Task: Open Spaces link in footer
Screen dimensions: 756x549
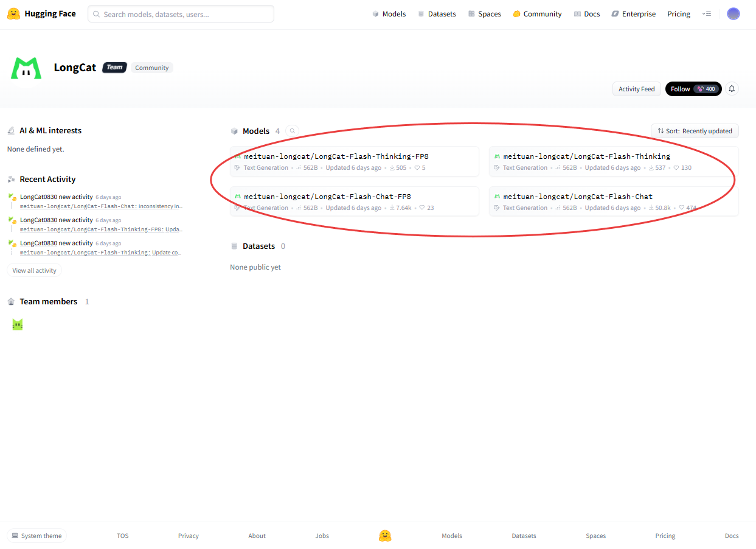Action: 595,536
